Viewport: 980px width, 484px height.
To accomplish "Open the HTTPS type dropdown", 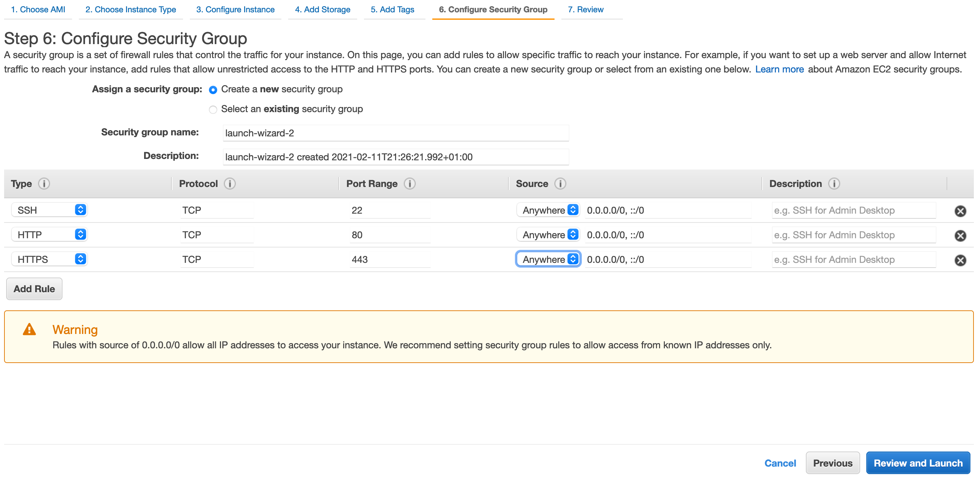I will click(50, 259).
